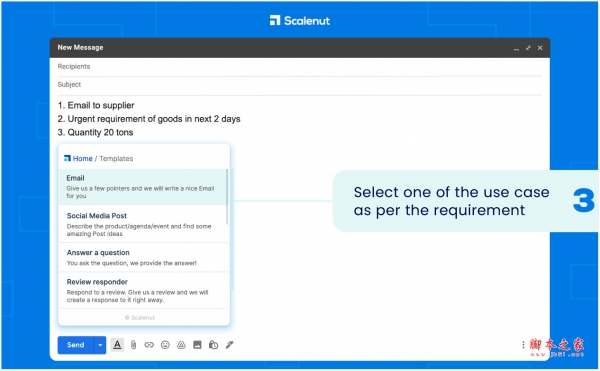600x371 pixels.
Task: Toggle full-screen for New Message window
Action: pos(528,48)
